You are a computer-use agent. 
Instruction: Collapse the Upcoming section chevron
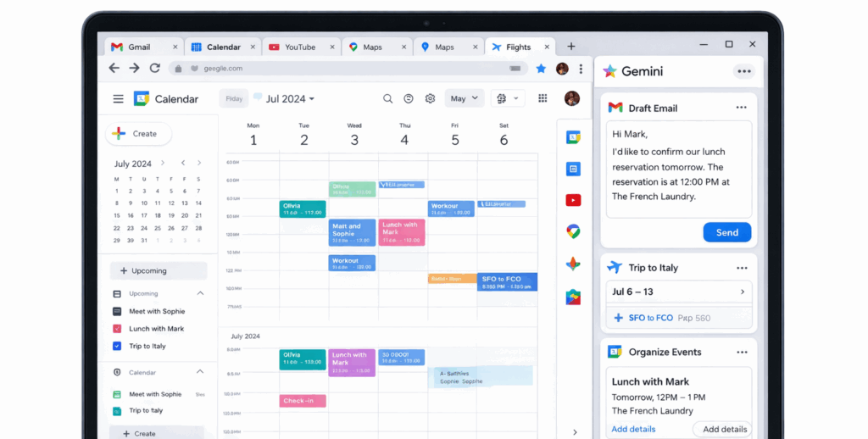[x=200, y=293]
